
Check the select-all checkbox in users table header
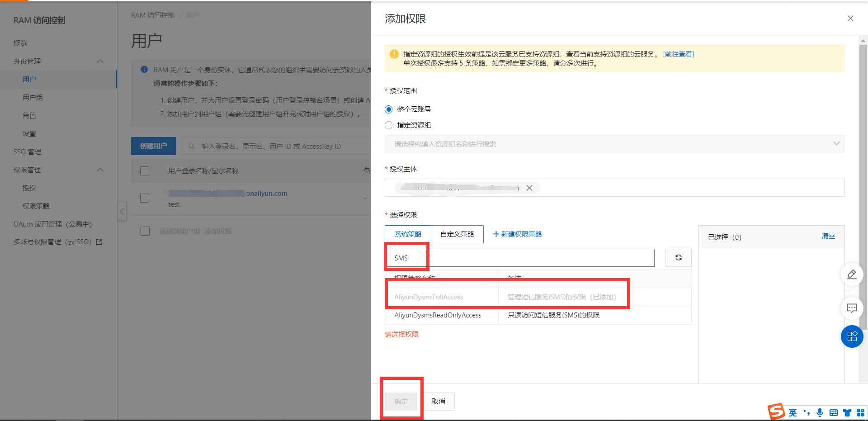145,171
